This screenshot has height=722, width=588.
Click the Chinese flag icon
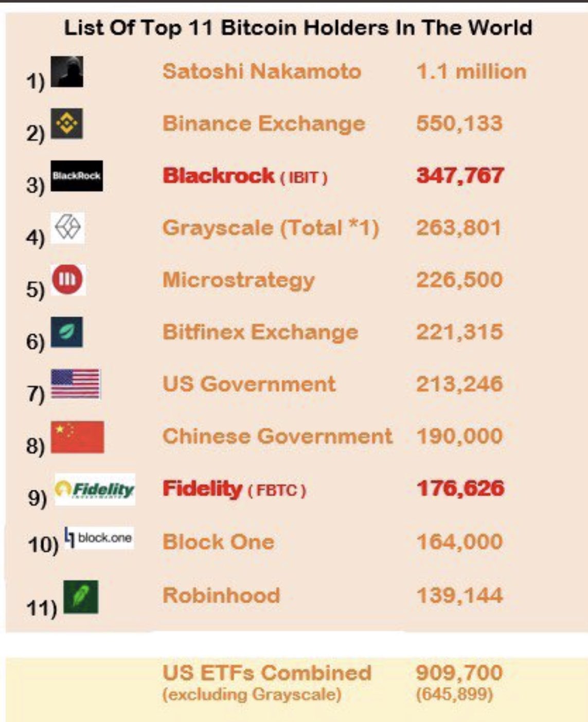(77, 437)
